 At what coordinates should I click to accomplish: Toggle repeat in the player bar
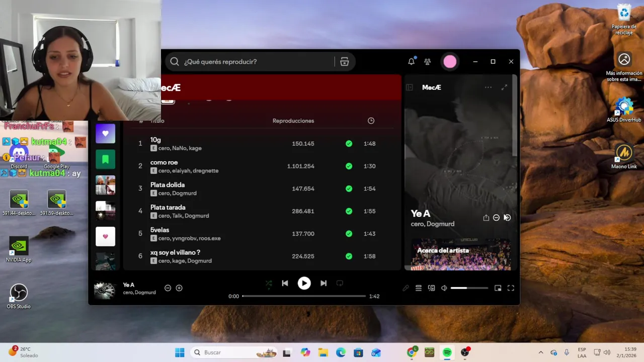point(340,284)
